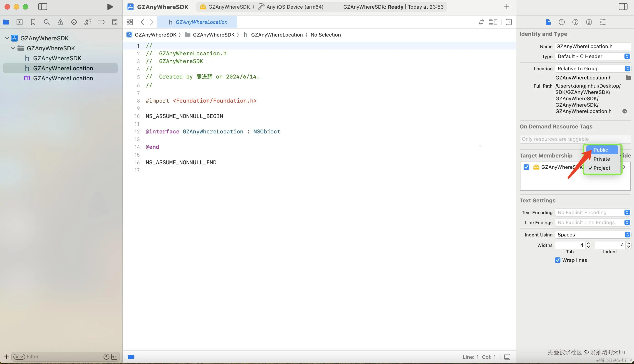Toggle GZAnyWhereSDK target membership checkbox
This screenshot has height=364, width=634.
[x=526, y=167]
